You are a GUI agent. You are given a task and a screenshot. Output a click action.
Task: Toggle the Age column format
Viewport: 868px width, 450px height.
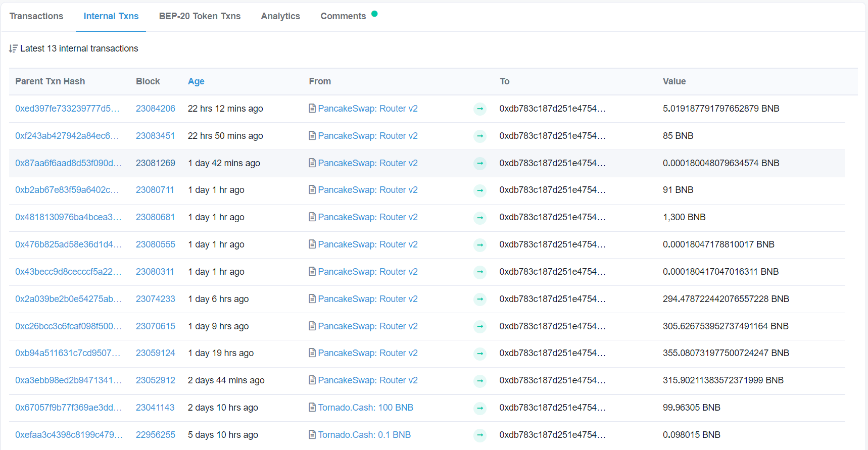click(x=196, y=81)
